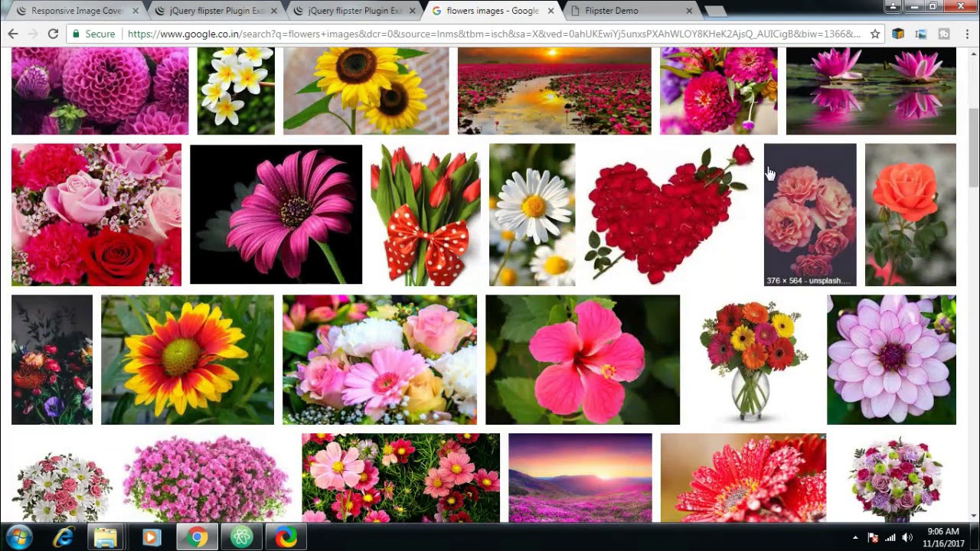This screenshot has width=980, height=551.
Task: Open the volume speaker icon in tray
Action: click(907, 537)
